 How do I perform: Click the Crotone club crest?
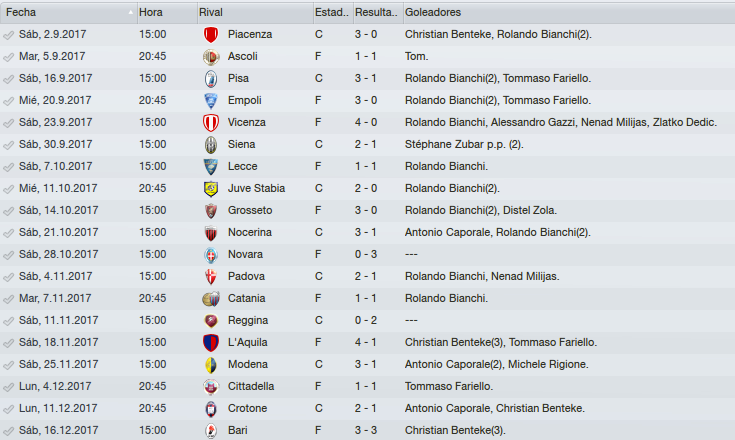point(211,409)
